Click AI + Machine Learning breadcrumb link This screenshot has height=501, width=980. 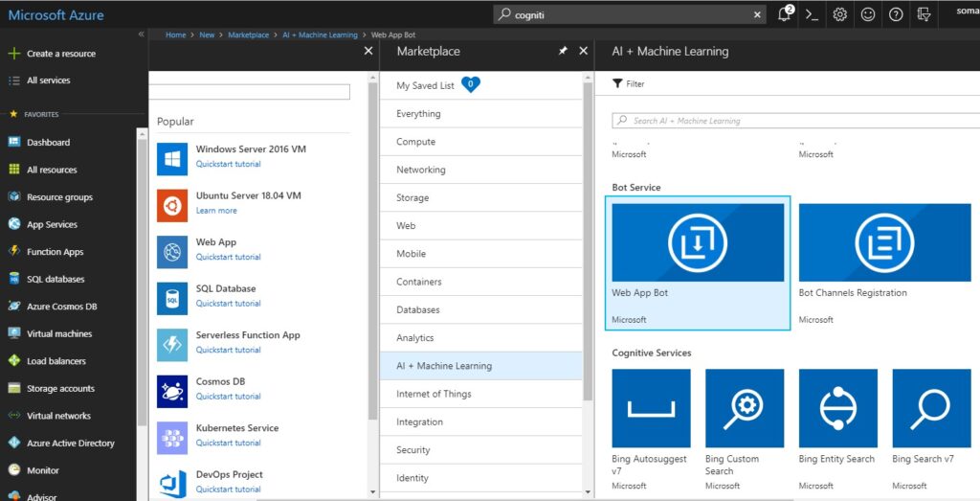(x=320, y=35)
